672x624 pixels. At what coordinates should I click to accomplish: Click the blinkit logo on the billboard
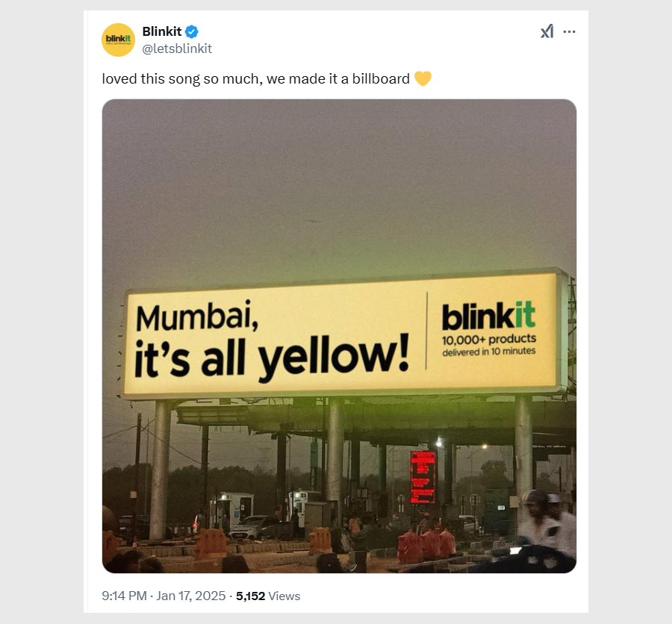coord(488,316)
